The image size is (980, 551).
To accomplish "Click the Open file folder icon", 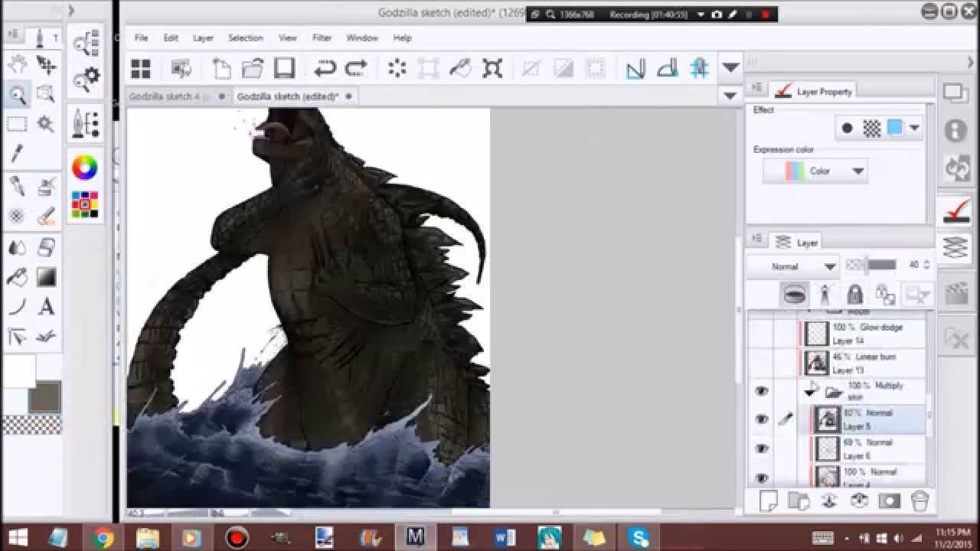I will [253, 68].
